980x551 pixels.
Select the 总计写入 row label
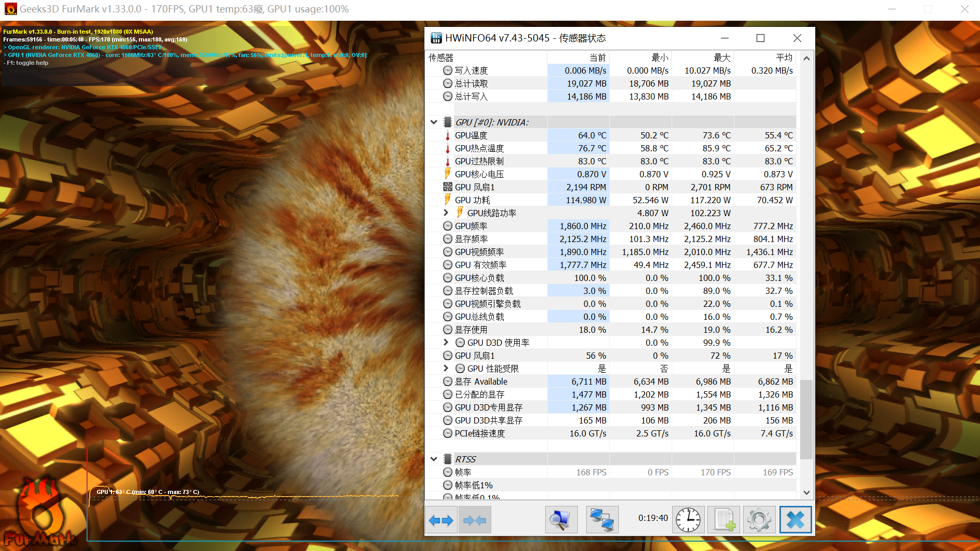pos(471,96)
